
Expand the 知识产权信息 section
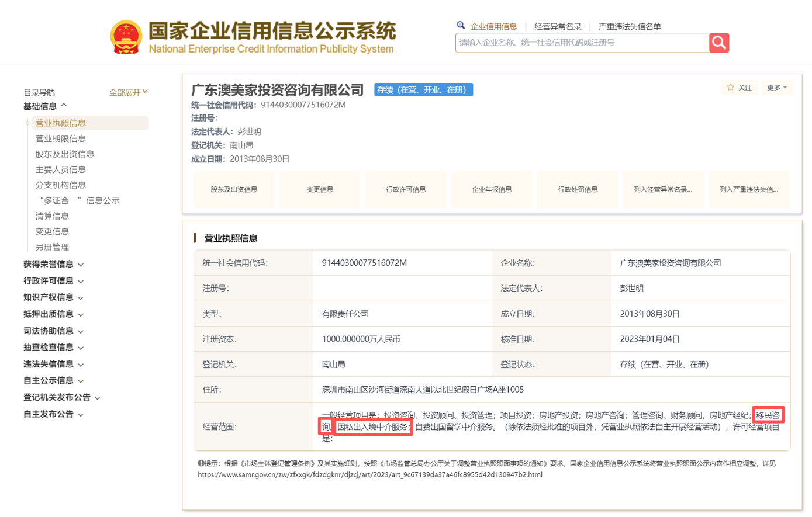(x=53, y=297)
